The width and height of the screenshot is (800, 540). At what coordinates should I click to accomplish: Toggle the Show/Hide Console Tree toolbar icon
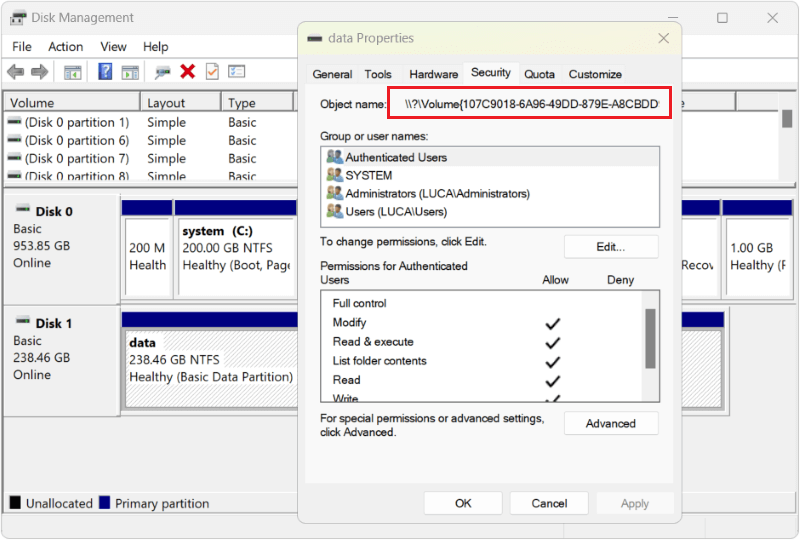tap(72, 72)
